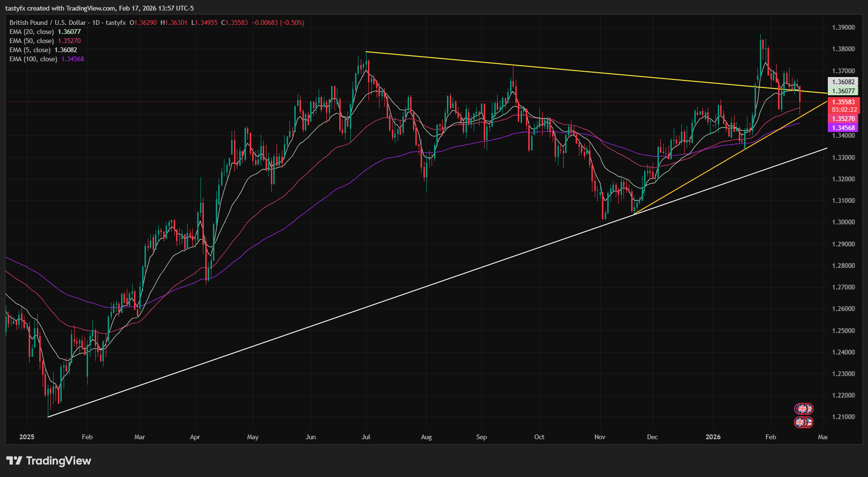Click the upper British flag economic event icon

tap(803, 409)
